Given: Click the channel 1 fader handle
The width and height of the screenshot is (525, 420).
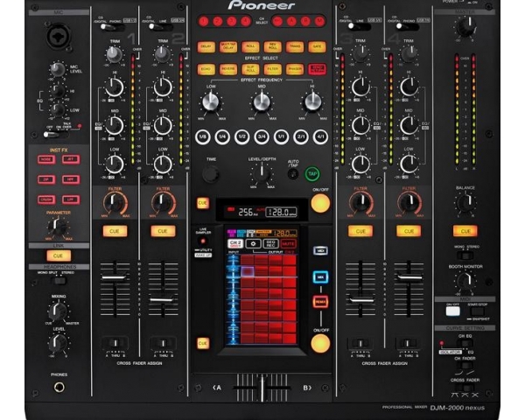Looking at the screenshot, I should (x=115, y=277).
